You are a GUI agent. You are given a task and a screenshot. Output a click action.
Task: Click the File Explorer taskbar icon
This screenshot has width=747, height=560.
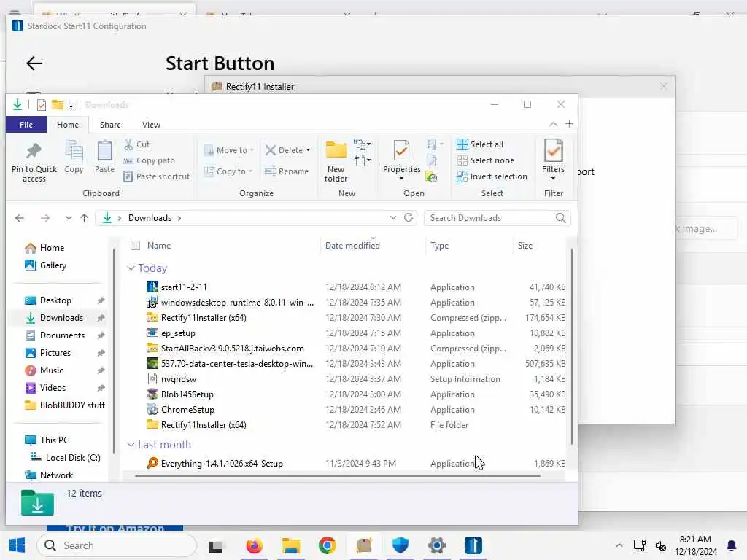(290, 545)
